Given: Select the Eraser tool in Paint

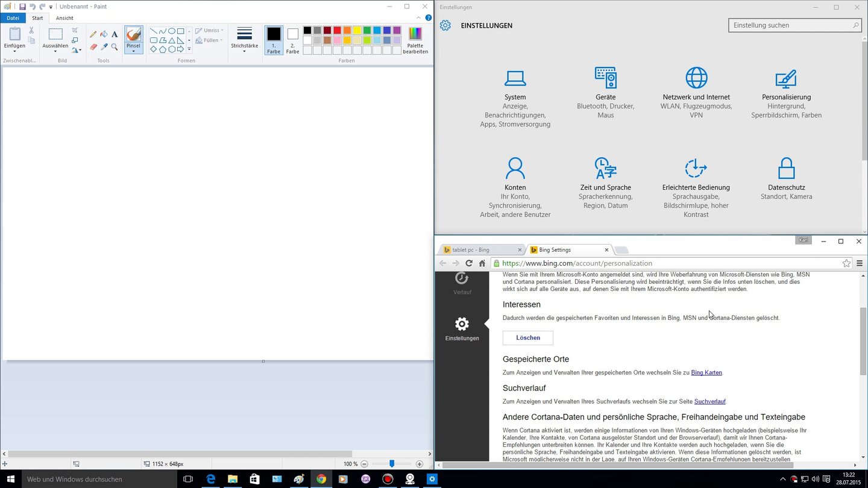Looking at the screenshot, I should point(93,46).
